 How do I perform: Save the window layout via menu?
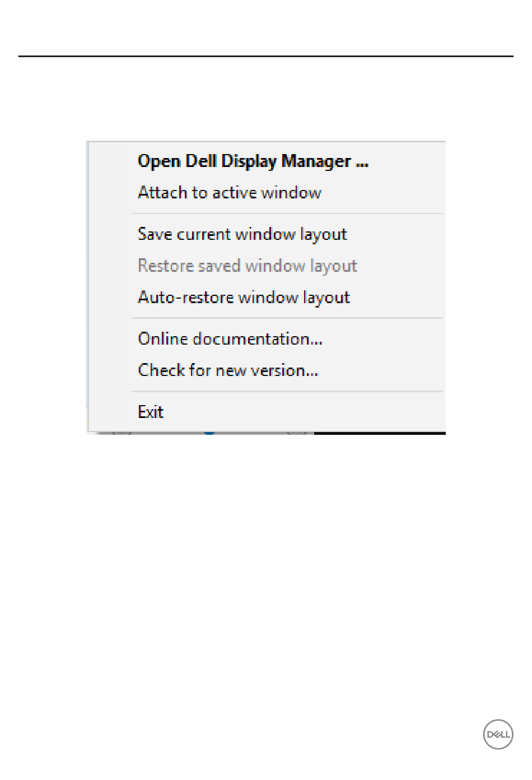coord(242,234)
